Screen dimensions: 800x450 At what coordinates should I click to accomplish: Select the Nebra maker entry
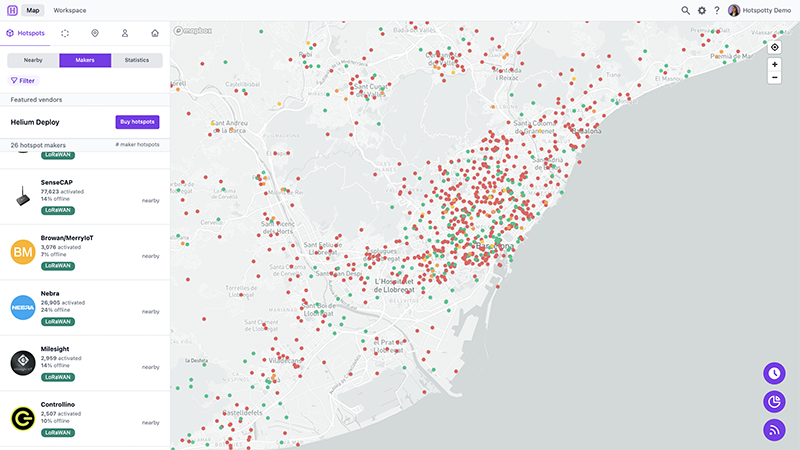85,307
